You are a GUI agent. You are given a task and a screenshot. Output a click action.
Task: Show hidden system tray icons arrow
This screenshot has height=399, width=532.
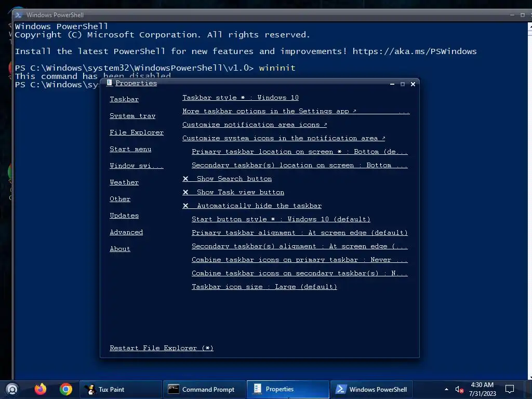pyautogui.click(x=446, y=389)
